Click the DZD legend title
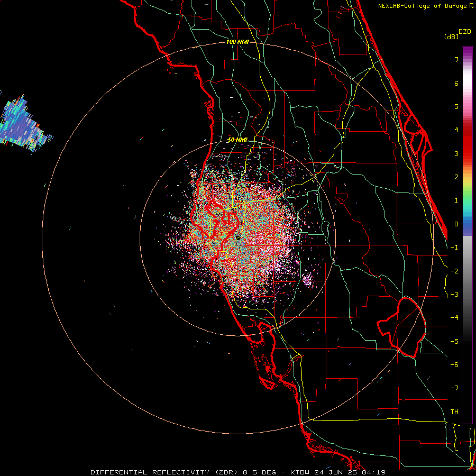 (465, 32)
